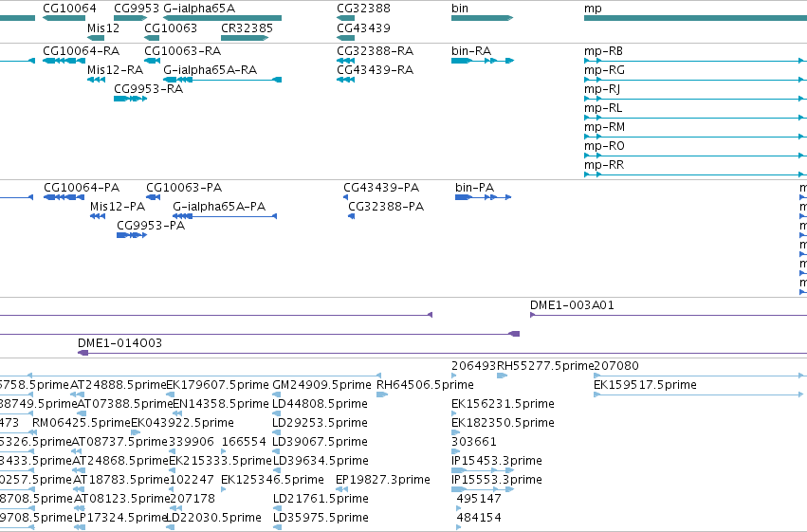Select the CG43439-RA transcript label
807x532 pixels.
(x=376, y=69)
